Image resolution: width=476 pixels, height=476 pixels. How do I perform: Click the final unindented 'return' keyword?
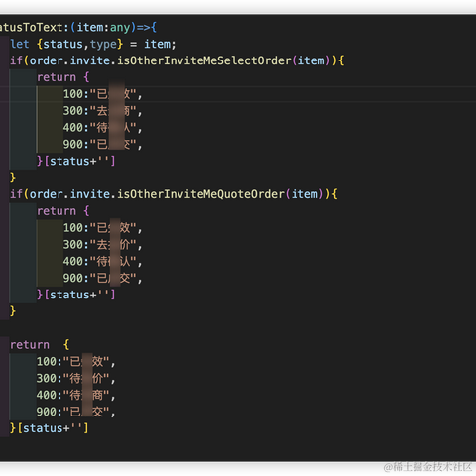[30, 345]
